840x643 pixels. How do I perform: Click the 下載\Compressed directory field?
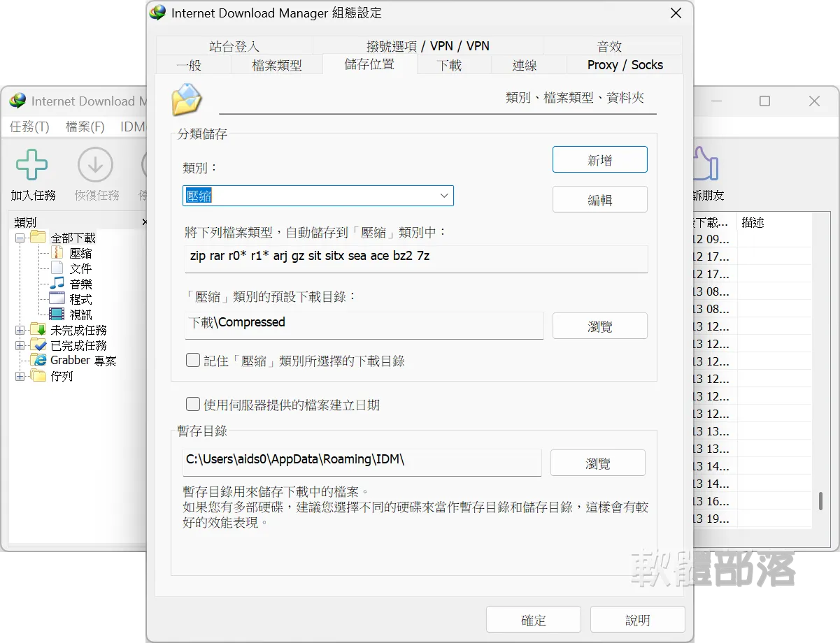[363, 325]
